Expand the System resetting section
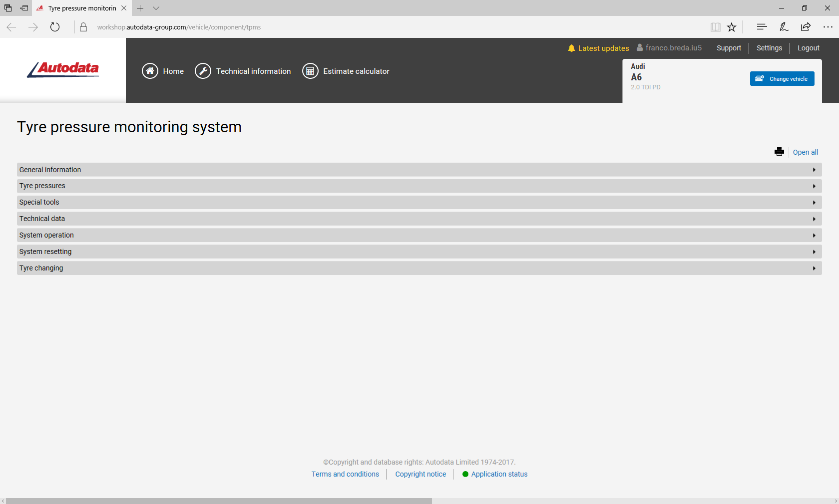The width and height of the screenshot is (839, 504). (419, 252)
